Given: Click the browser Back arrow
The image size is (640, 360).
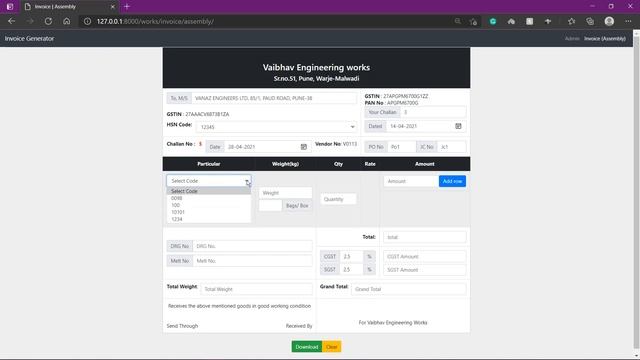Looking at the screenshot, I should (x=11, y=21).
